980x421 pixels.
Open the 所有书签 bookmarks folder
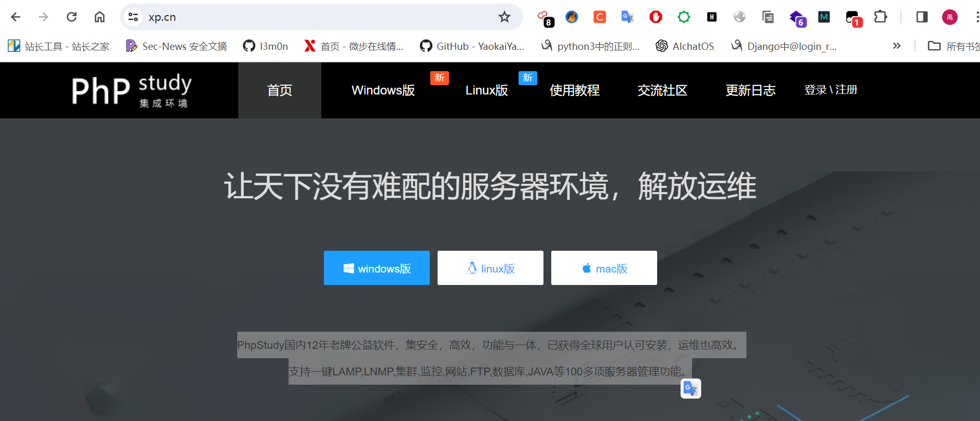(954, 46)
